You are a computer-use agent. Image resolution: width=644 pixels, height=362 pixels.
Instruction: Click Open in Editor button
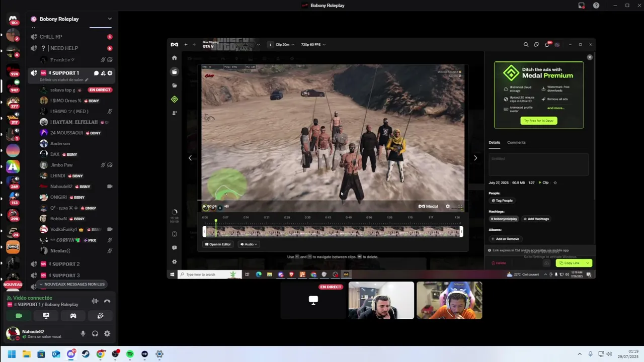tap(218, 244)
